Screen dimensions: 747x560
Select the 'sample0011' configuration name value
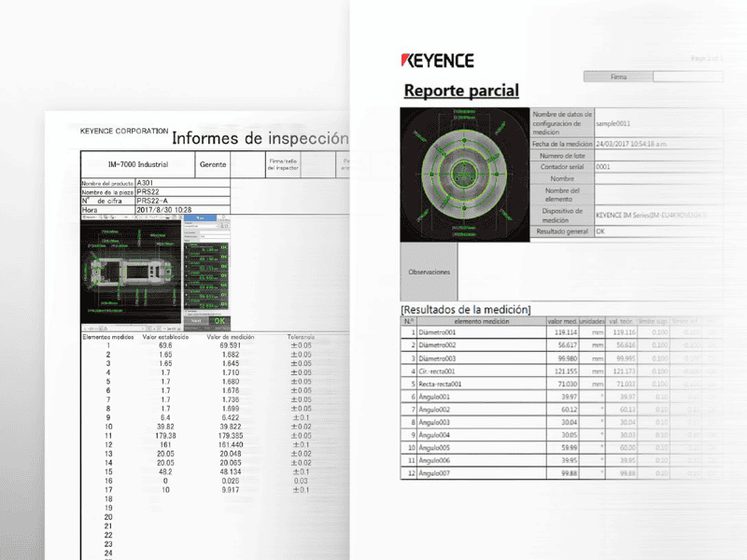pyautogui.click(x=613, y=123)
